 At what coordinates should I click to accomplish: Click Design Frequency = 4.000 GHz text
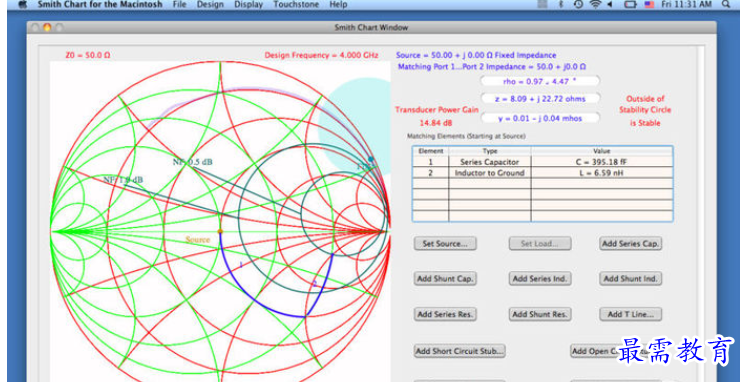pos(321,55)
